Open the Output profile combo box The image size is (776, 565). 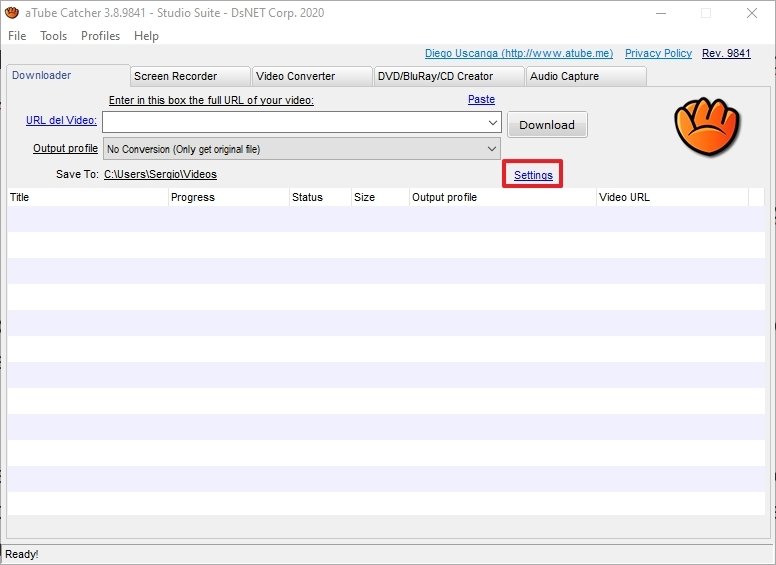[x=301, y=148]
